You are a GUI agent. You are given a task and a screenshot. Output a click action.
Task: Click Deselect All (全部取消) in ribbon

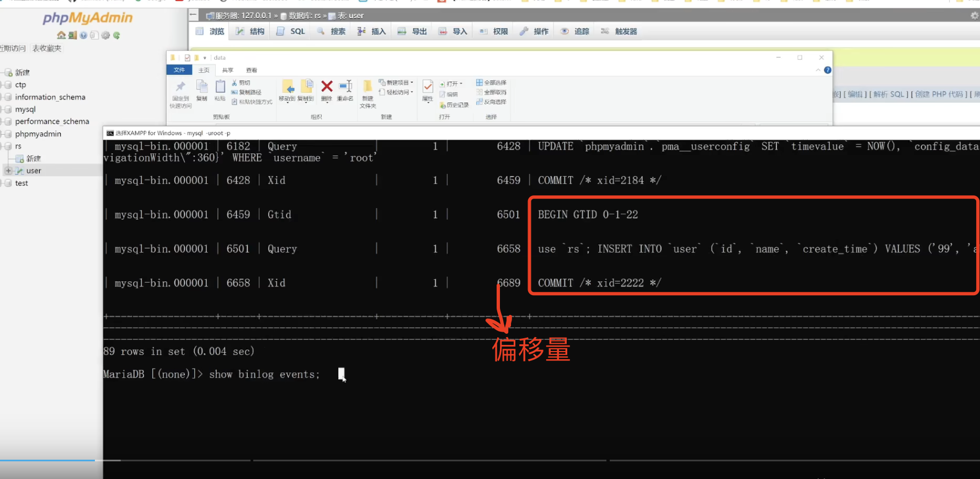(492, 92)
